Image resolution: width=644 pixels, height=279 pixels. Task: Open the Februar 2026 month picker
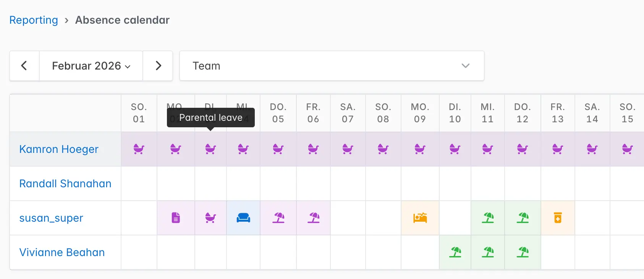(91, 66)
